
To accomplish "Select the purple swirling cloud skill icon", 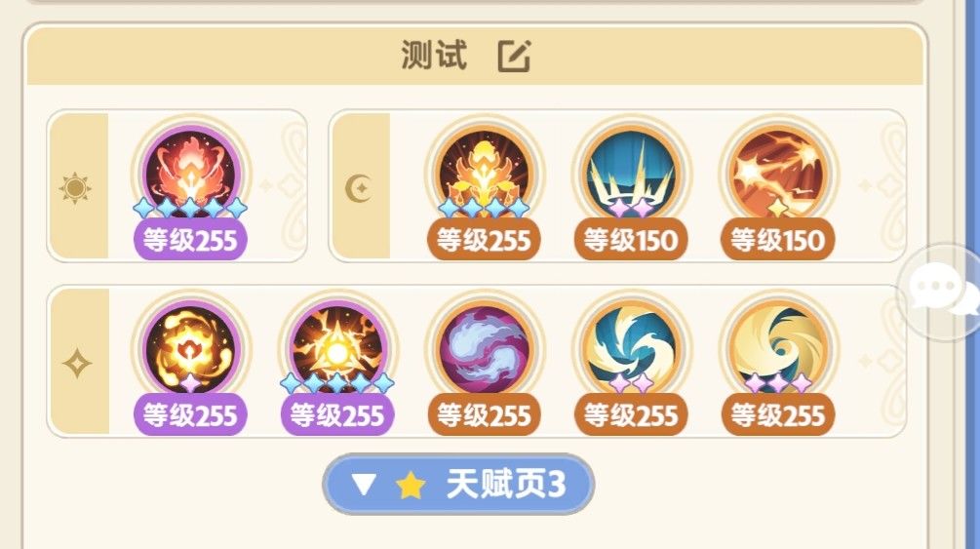I will [485, 348].
